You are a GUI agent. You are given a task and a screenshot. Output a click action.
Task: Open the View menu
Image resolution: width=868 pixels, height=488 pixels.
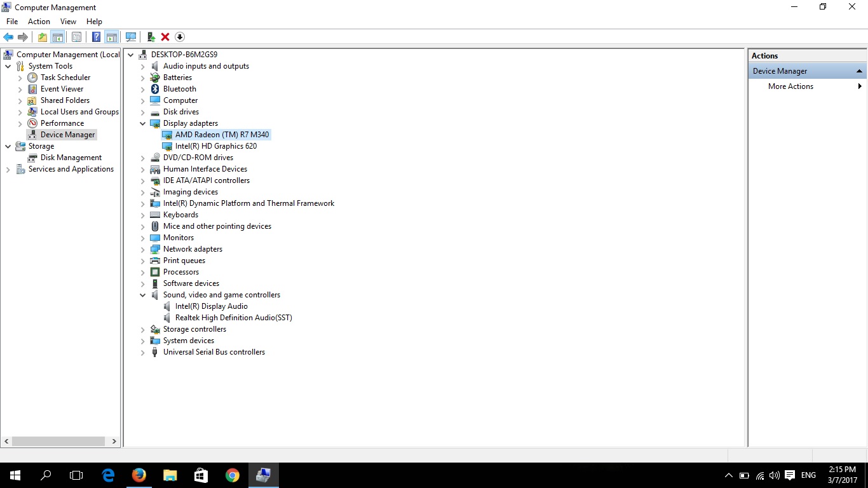(x=68, y=22)
